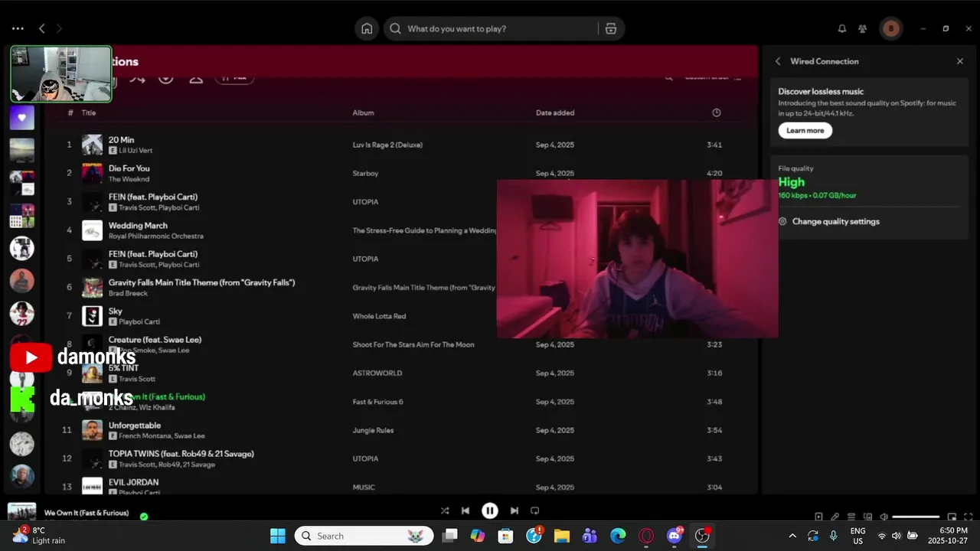Open the Home page icon

(x=367, y=28)
